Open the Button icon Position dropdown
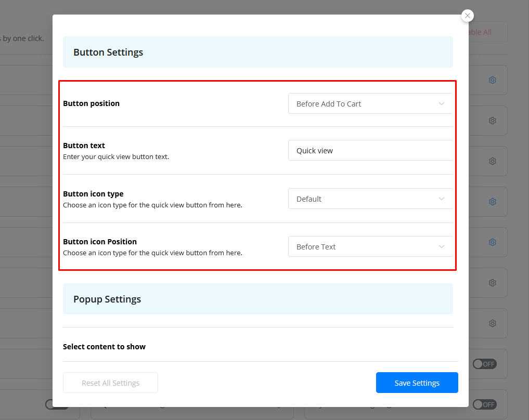Image resolution: width=529 pixels, height=420 pixels. click(370, 246)
